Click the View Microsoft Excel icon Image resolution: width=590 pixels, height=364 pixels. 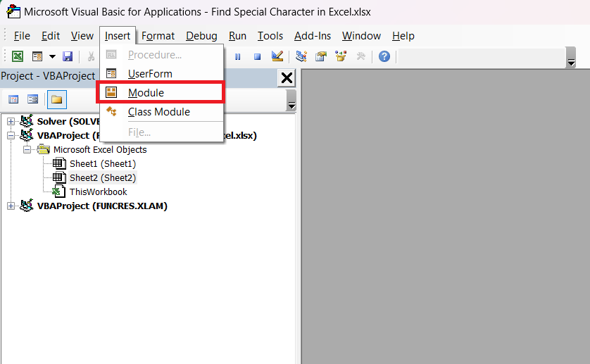[x=18, y=56]
